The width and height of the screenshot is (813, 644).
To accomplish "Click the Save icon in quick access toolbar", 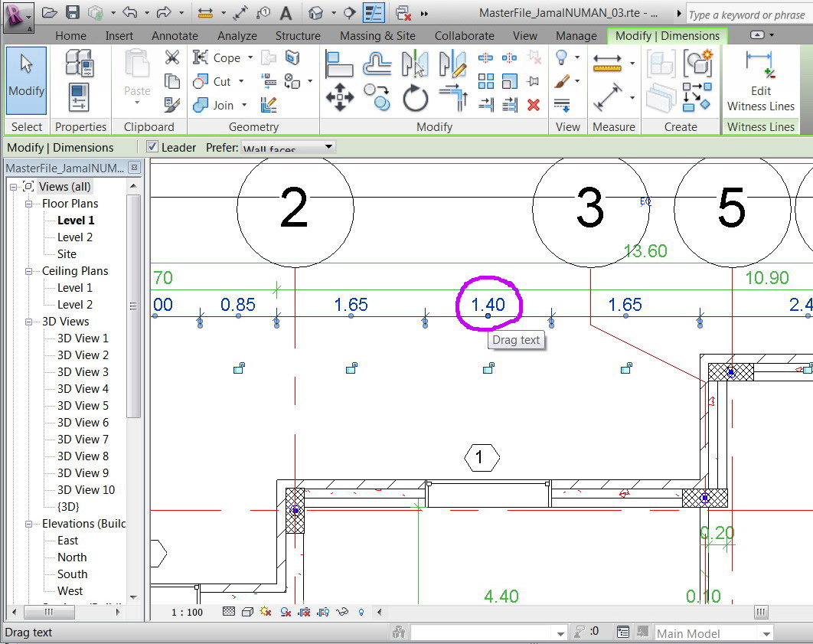I will click(72, 13).
